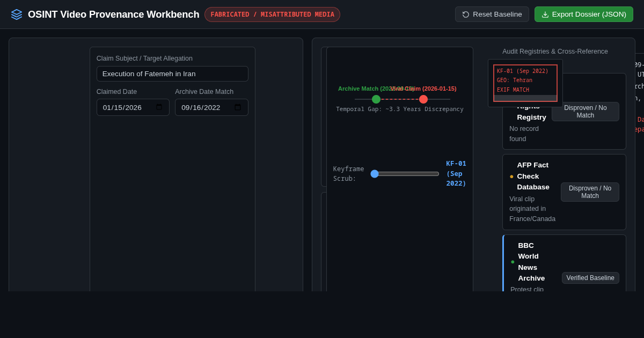Click the KF-01 Tehran EXIF MATCH keyframe thumbnail

point(525,83)
